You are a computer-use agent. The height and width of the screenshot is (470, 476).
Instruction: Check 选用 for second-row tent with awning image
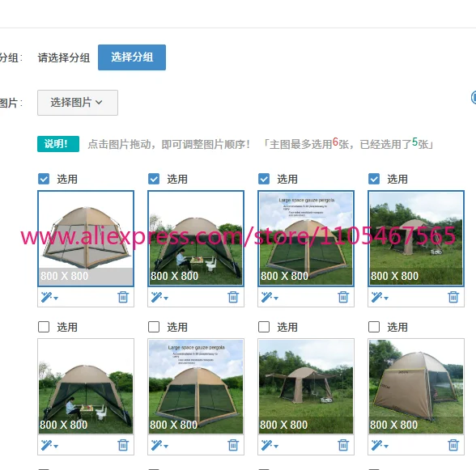264,327
